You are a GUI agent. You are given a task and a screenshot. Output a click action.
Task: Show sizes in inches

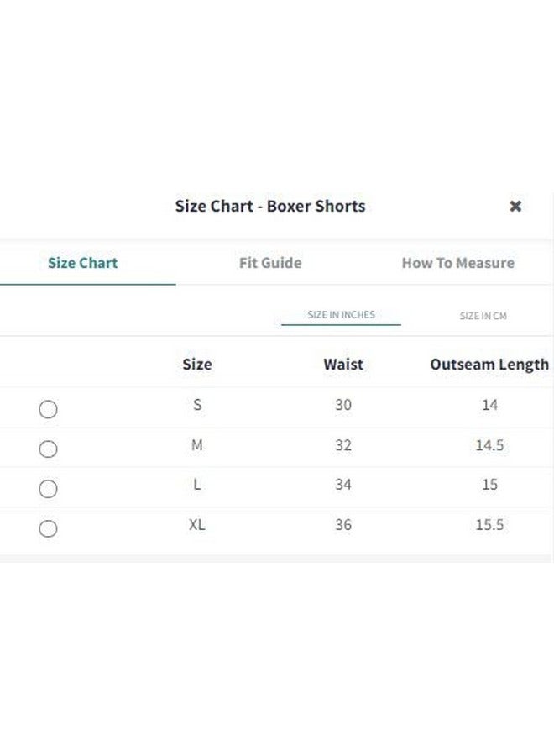click(x=341, y=315)
